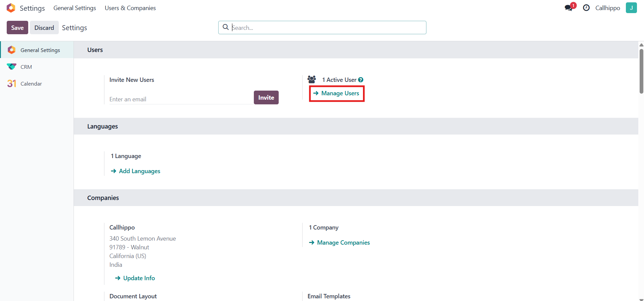Open the General Settings top menu
Image resolution: width=644 pixels, height=301 pixels.
75,8
